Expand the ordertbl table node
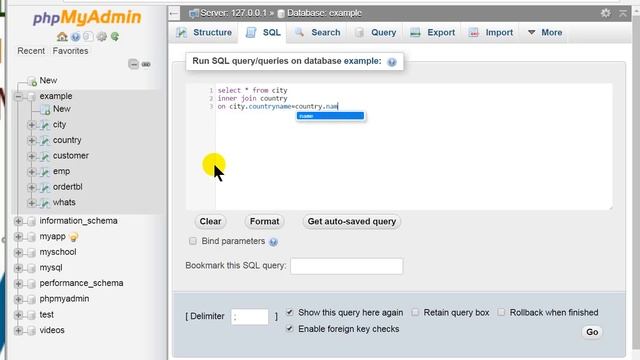Screen dimensions: 640x360 click(31, 187)
